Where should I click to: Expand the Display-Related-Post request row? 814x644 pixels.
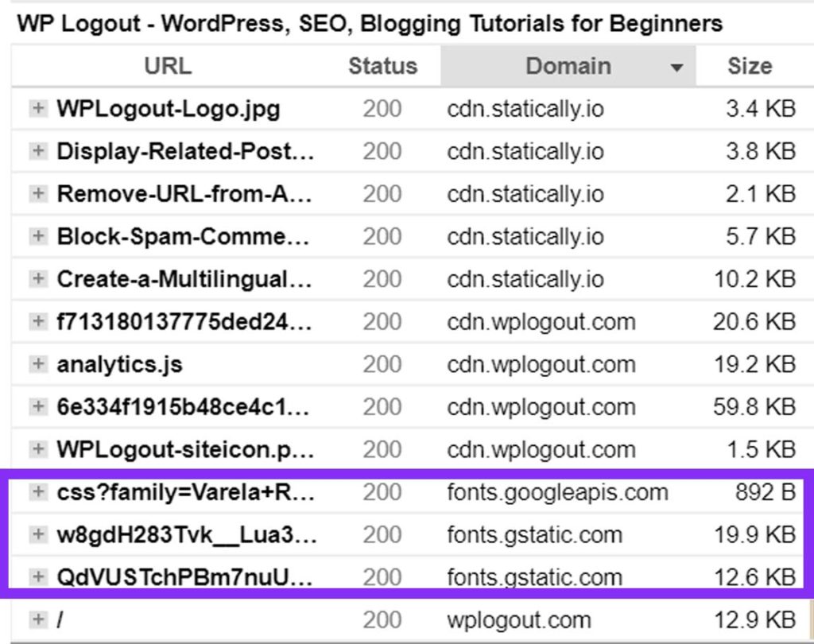tap(37, 151)
